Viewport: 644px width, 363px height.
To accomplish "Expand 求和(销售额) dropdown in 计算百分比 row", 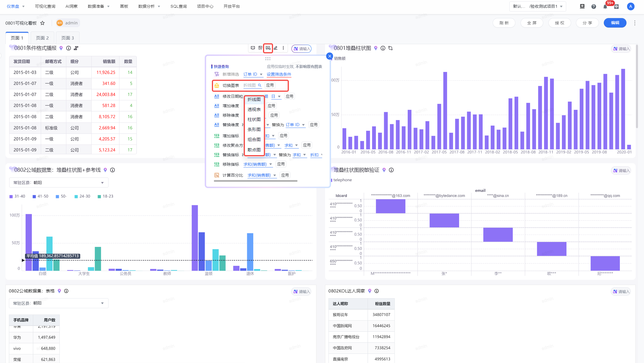I will 262,175.
